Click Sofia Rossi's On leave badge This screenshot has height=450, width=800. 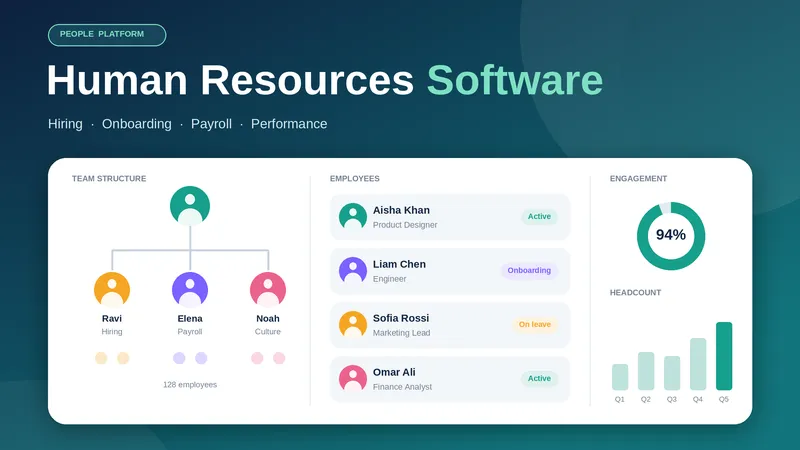pos(535,324)
